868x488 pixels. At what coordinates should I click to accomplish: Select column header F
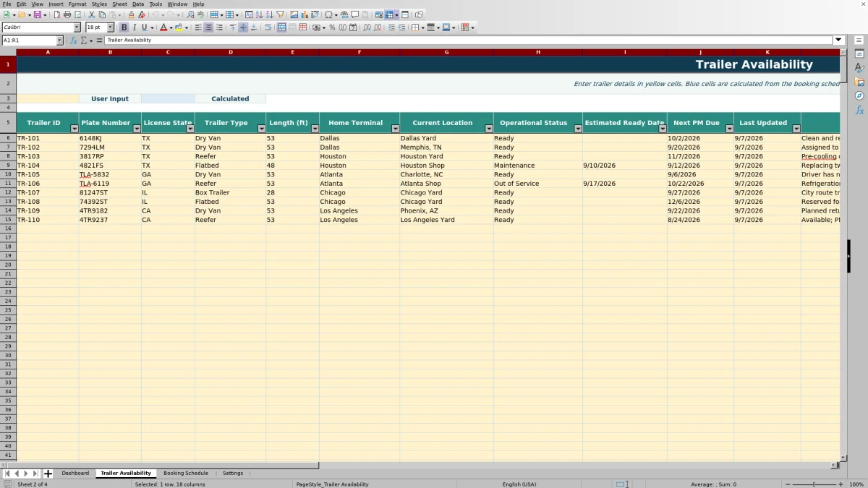coord(359,52)
